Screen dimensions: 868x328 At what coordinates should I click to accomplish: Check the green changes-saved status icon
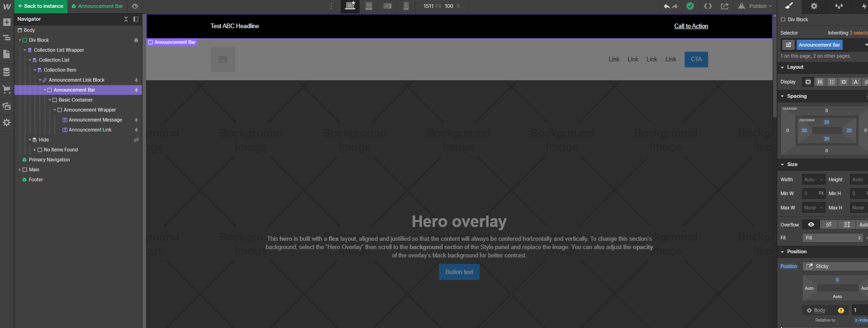(x=690, y=6)
